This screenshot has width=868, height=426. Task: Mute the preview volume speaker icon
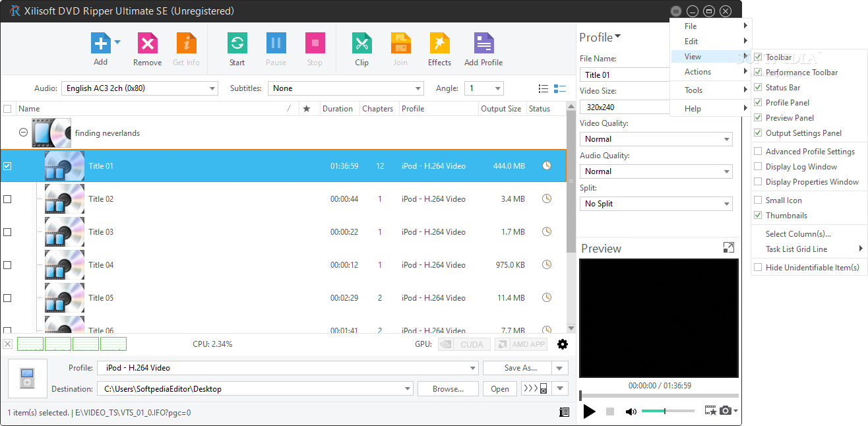point(631,411)
